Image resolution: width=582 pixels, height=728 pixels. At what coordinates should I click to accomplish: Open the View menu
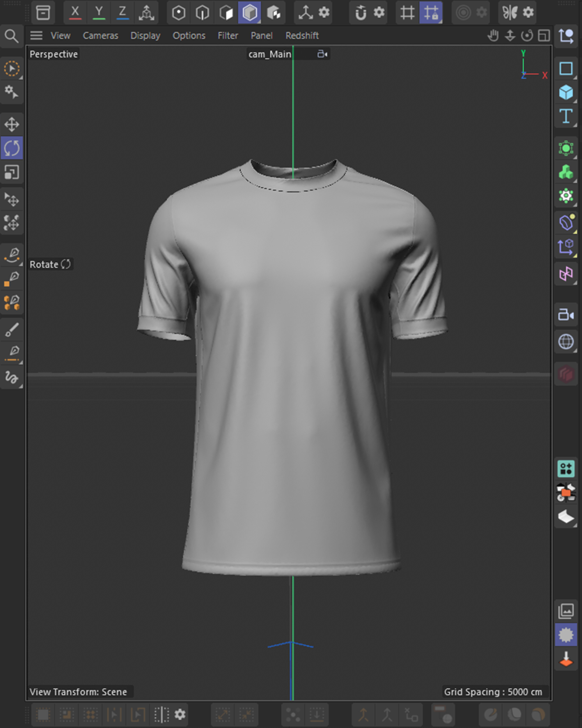point(61,36)
